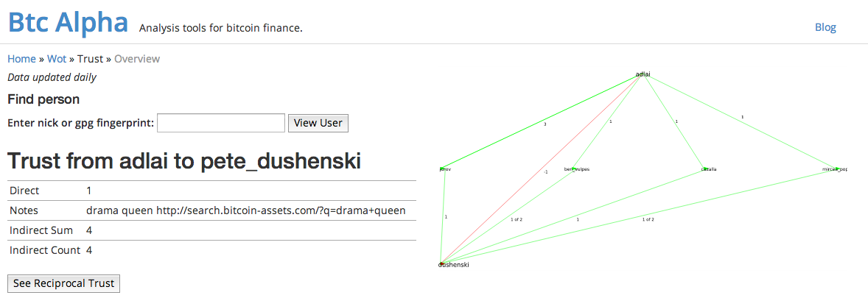
Task: Click the Direct trust row value
Action: (89, 191)
